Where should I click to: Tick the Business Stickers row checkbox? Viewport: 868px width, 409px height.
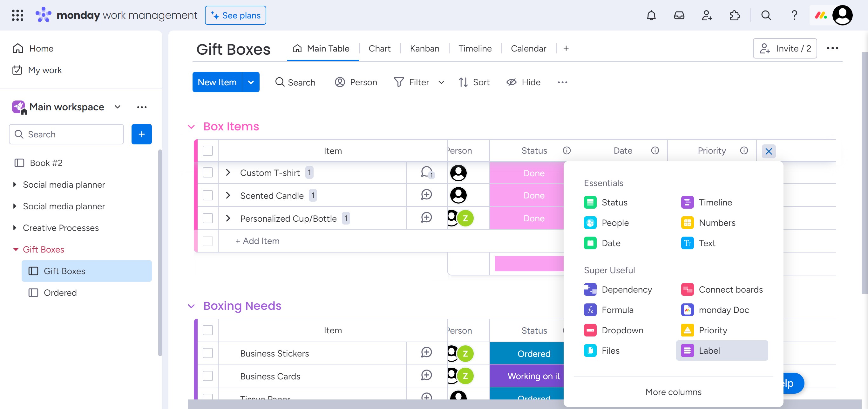[x=208, y=353]
